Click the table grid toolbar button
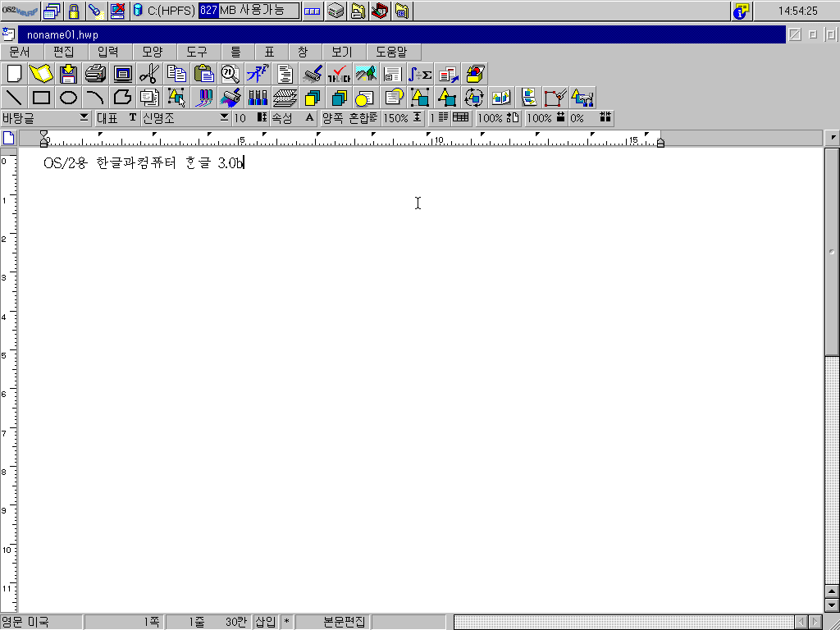 pos(461,118)
